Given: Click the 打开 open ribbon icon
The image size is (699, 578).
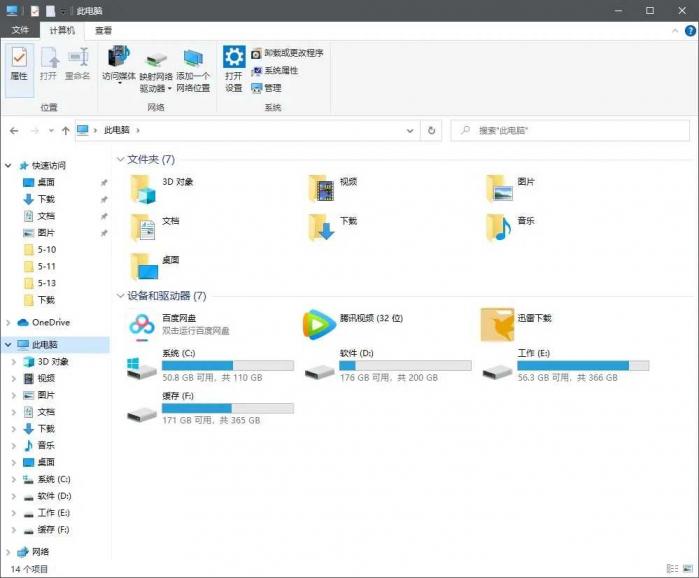Looking at the screenshot, I should point(49,64).
